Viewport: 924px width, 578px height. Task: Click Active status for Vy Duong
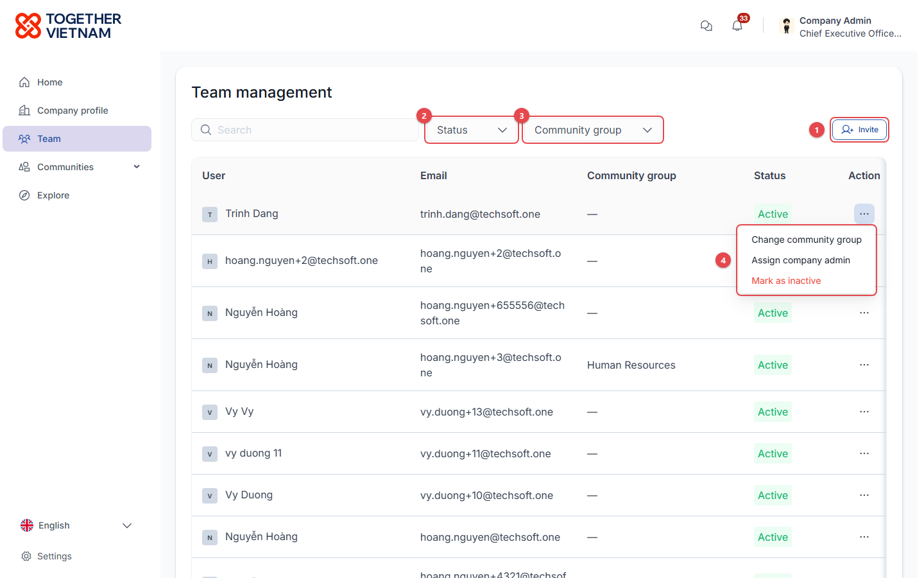(x=773, y=495)
